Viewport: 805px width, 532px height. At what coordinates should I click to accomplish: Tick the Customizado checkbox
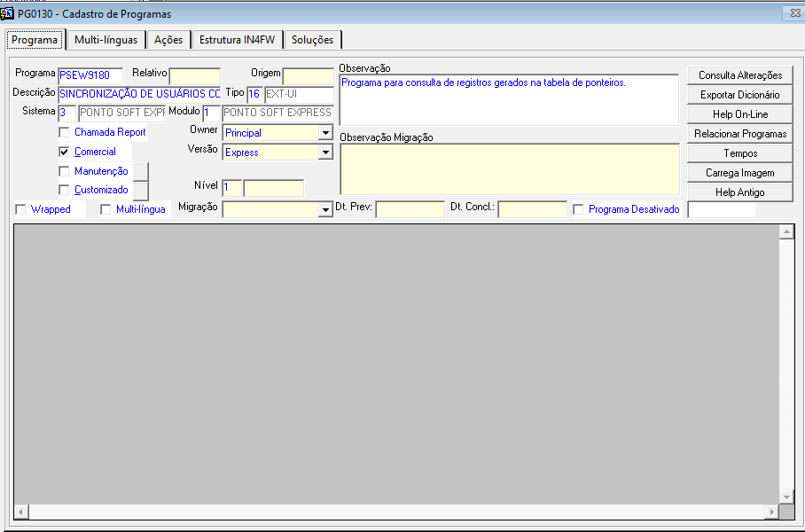64,190
